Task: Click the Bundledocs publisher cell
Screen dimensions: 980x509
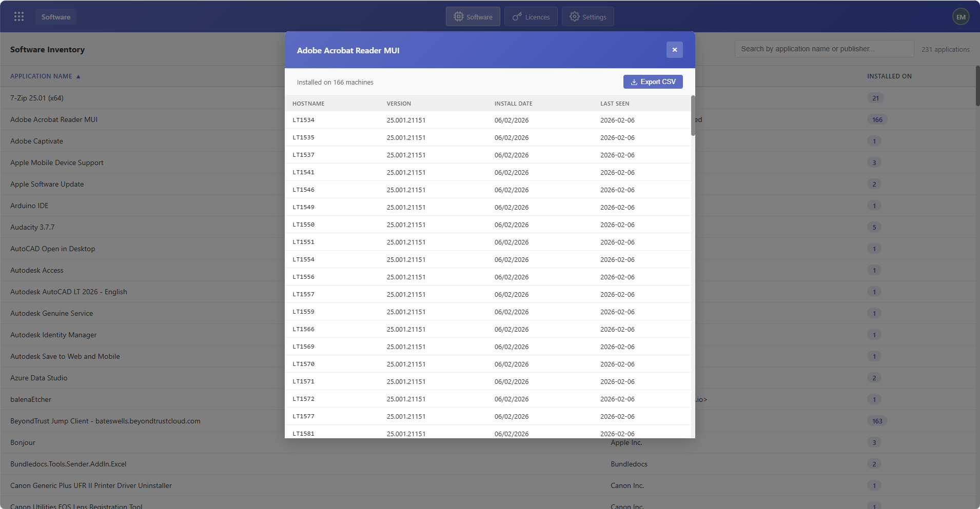Action: click(x=629, y=464)
